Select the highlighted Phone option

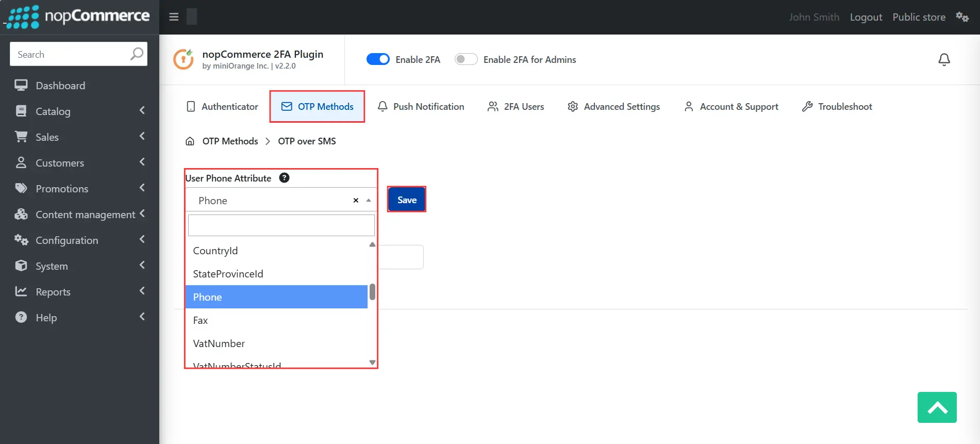(276, 297)
